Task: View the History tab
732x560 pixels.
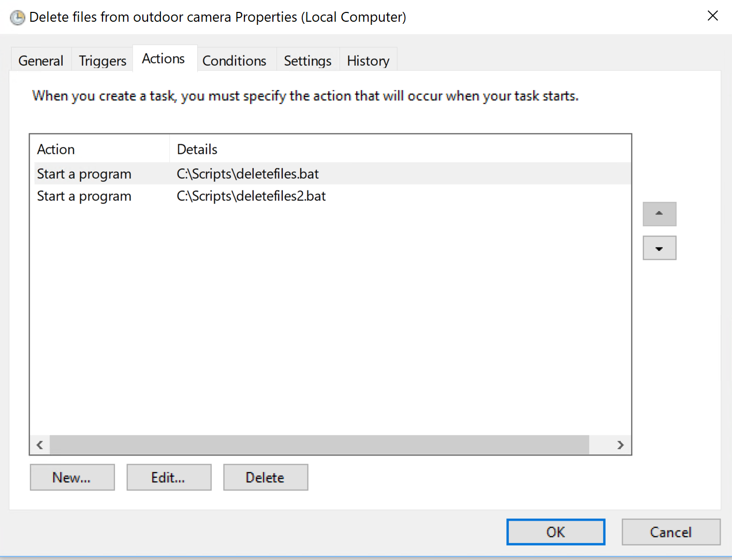Action: point(368,61)
